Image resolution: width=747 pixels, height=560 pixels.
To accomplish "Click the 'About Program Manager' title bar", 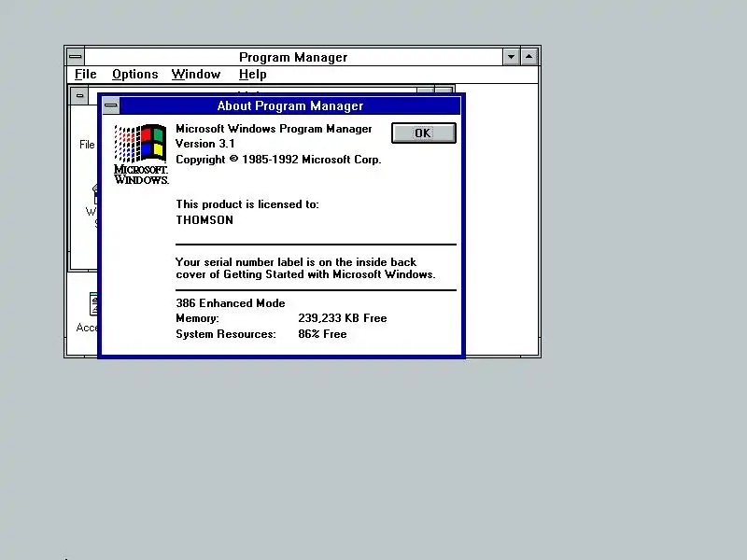I will tap(290, 105).
